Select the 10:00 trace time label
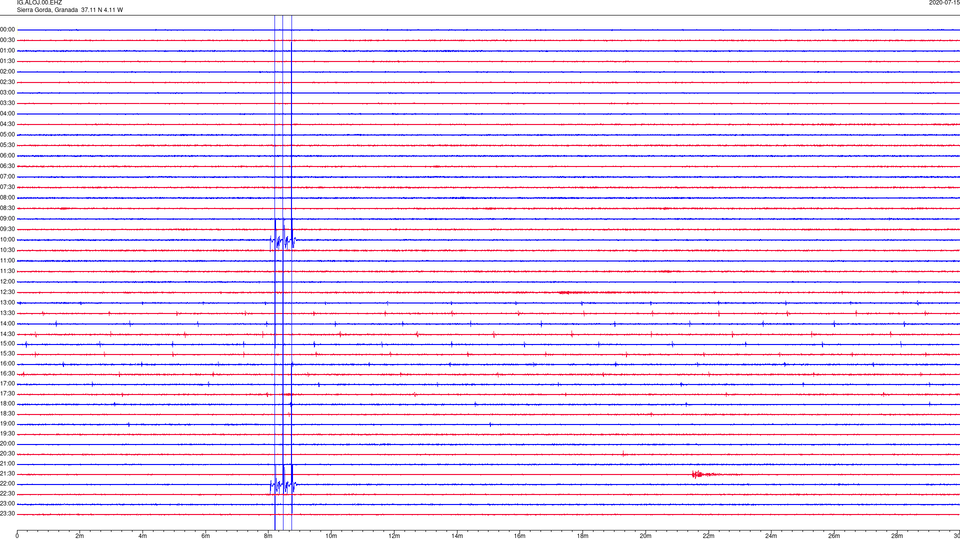This screenshot has height=540, width=960. 8,240
